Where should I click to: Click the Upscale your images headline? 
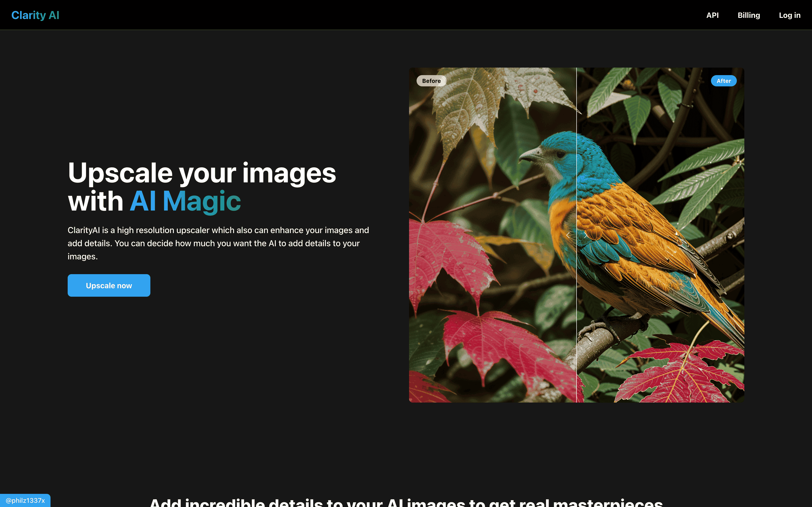pyautogui.click(x=202, y=173)
